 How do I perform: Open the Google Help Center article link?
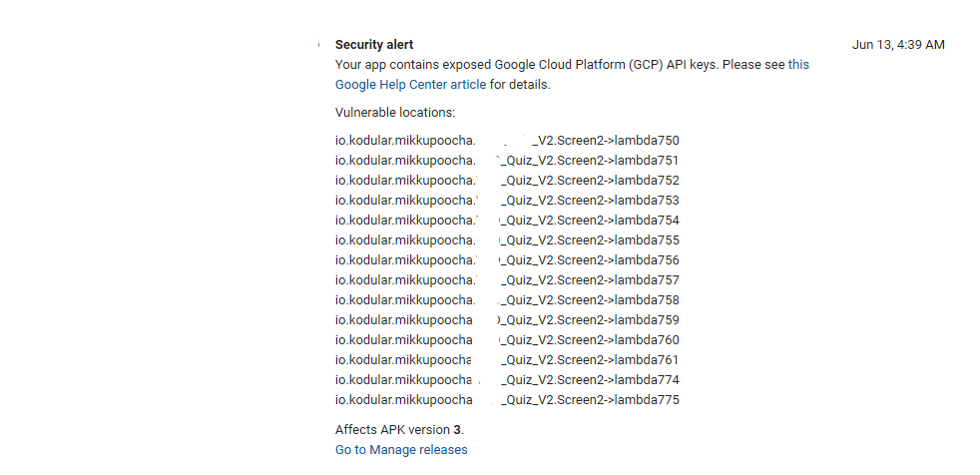(x=410, y=85)
